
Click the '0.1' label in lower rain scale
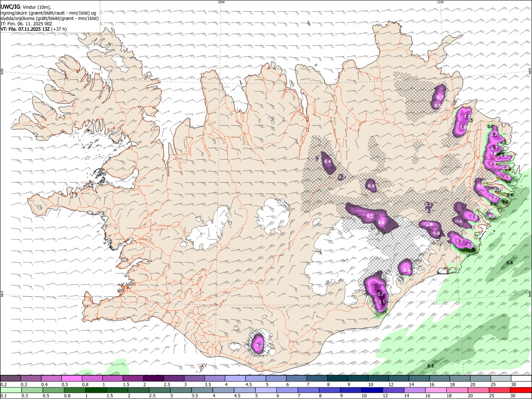(x=3, y=396)
